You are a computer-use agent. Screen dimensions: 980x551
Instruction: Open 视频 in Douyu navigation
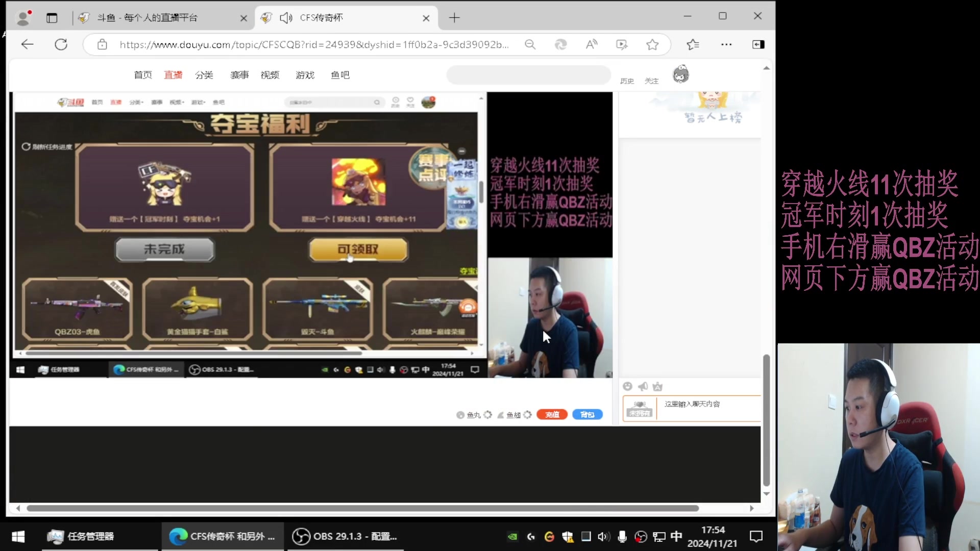pyautogui.click(x=270, y=75)
